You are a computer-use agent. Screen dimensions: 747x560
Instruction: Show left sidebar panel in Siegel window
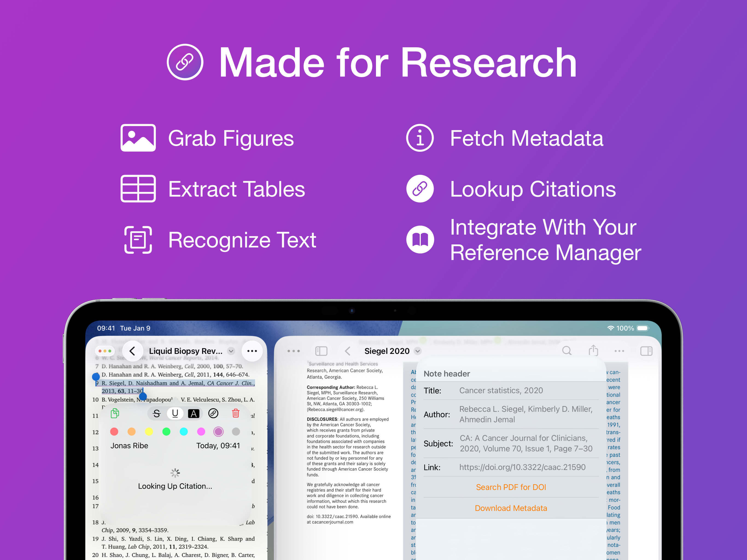[x=321, y=351]
